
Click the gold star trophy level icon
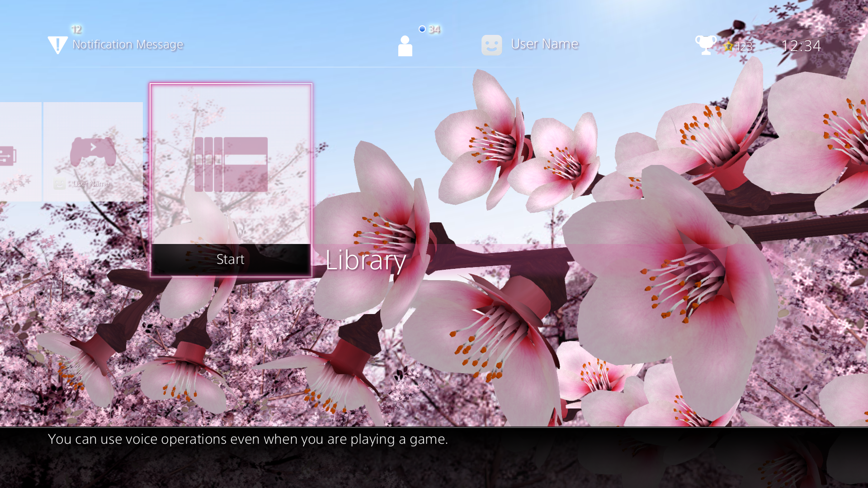point(728,46)
